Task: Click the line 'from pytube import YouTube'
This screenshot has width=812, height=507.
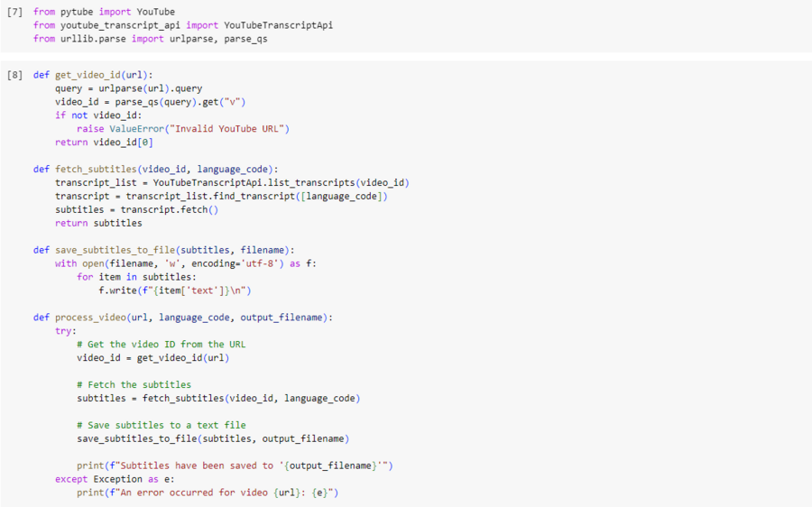Action: (x=104, y=12)
